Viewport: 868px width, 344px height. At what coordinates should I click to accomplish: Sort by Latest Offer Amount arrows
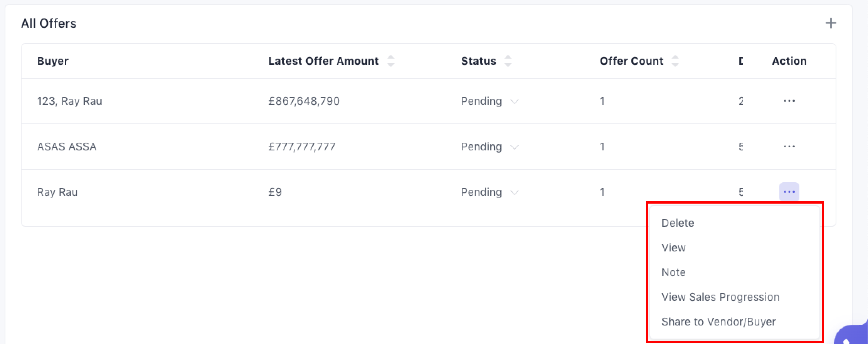[x=391, y=61]
